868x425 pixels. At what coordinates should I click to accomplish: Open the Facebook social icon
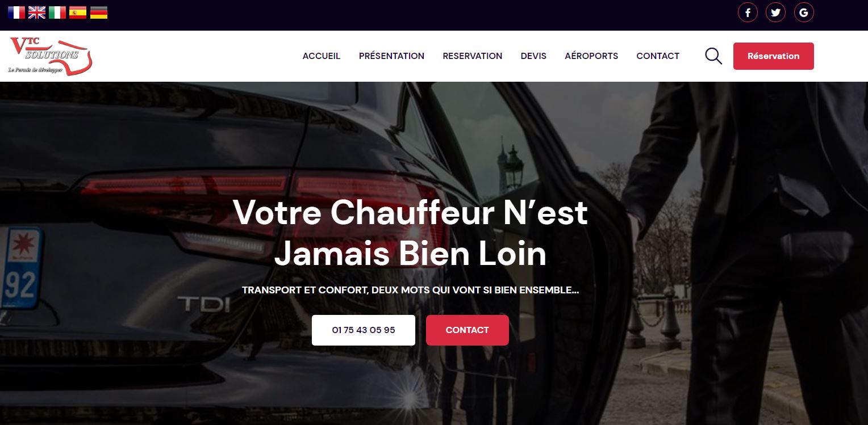click(748, 12)
